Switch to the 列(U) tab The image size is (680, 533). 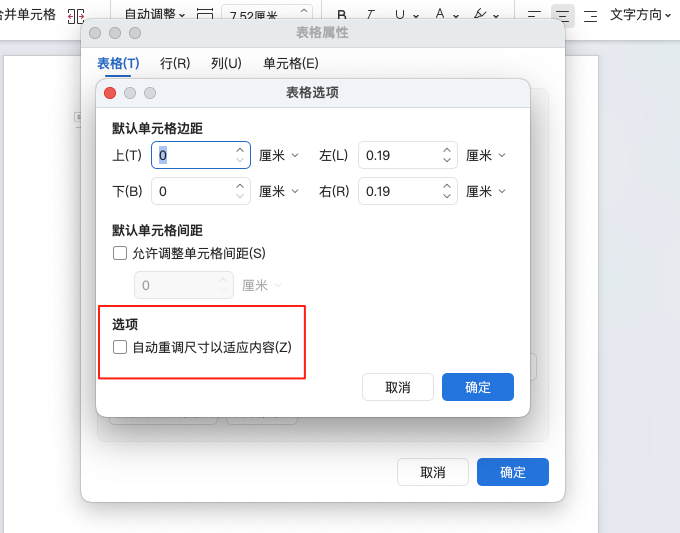(x=226, y=64)
